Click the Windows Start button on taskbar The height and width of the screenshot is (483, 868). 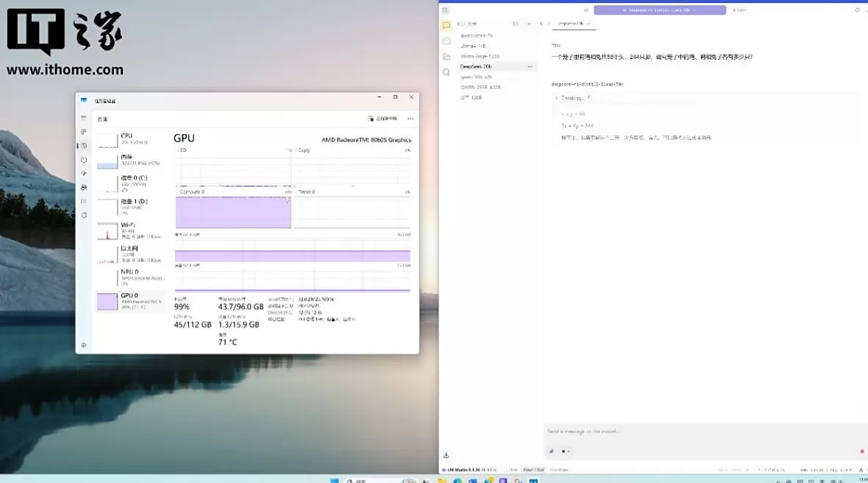click(x=335, y=481)
